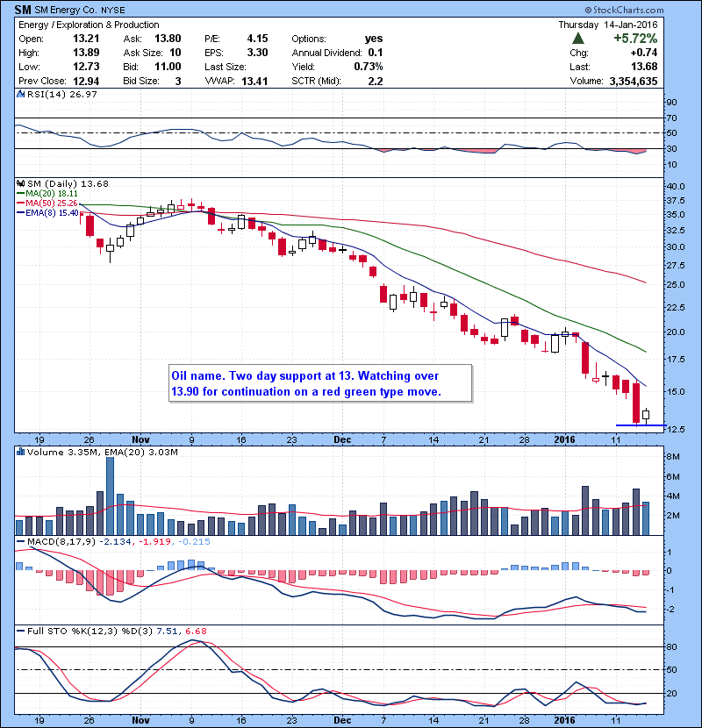Click the StockCharts.com copyright label

pyautogui.click(x=625, y=10)
